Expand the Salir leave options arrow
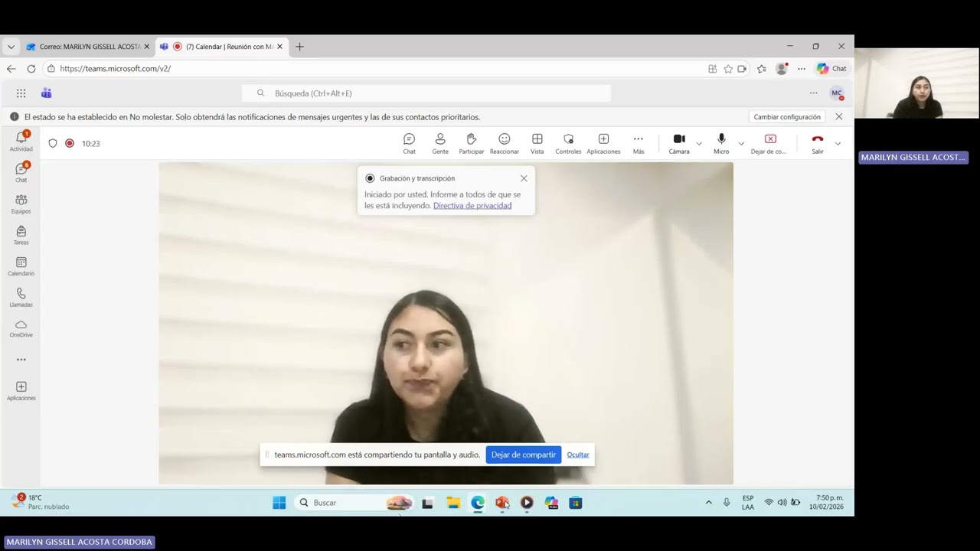Screen dimensions: 980x551 point(838,143)
